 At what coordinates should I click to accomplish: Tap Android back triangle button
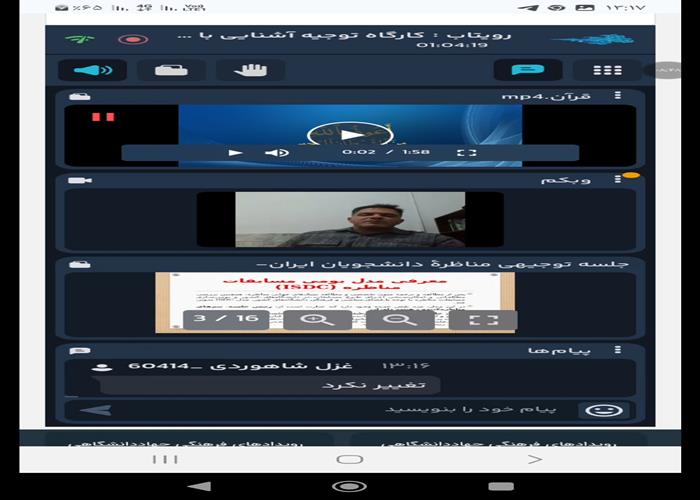(x=199, y=486)
